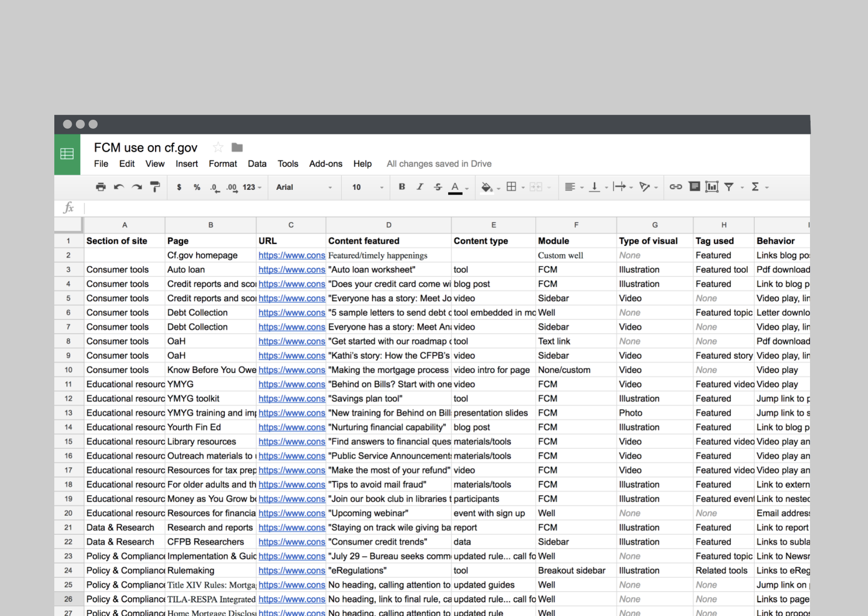This screenshot has height=616, width=868.
Task: Click the Move to folder icon
Action: pos(237,147)
